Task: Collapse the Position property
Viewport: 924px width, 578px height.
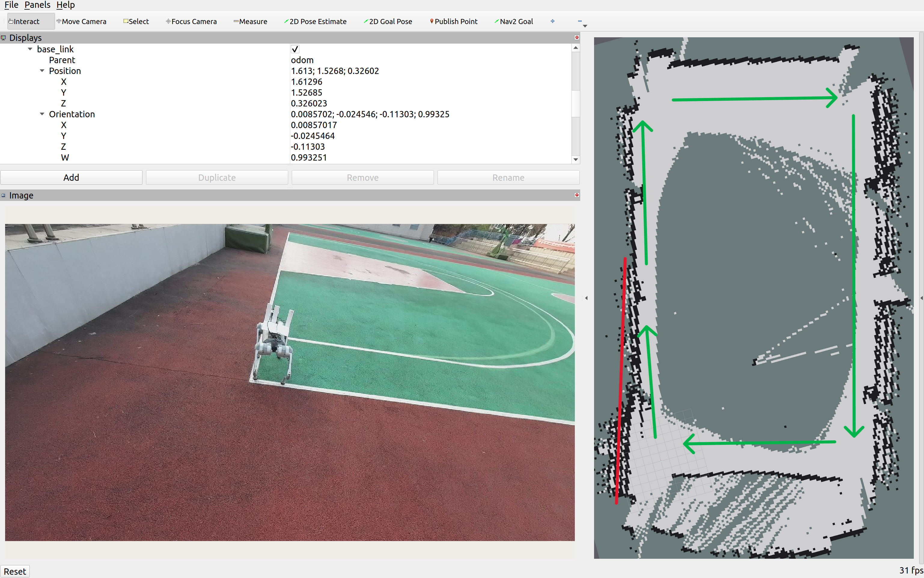Action: coord(42,71)
